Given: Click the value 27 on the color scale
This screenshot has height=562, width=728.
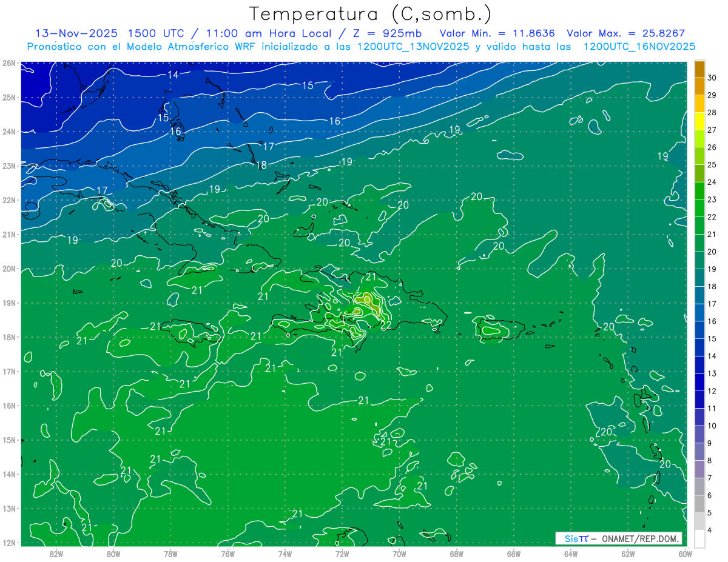Looking at the screenshot, I should coord(712,130).
